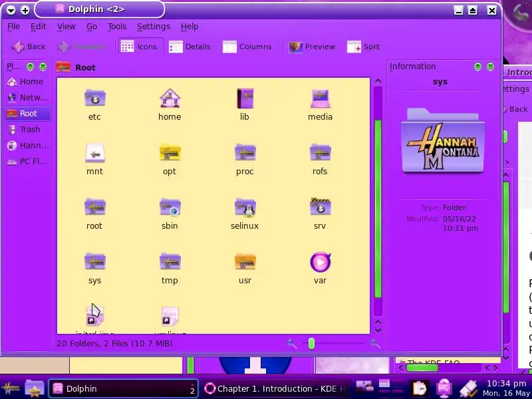Click the Root breadcrumb in location bar
This screenshot has width=532, height=399.
point(85,68)
